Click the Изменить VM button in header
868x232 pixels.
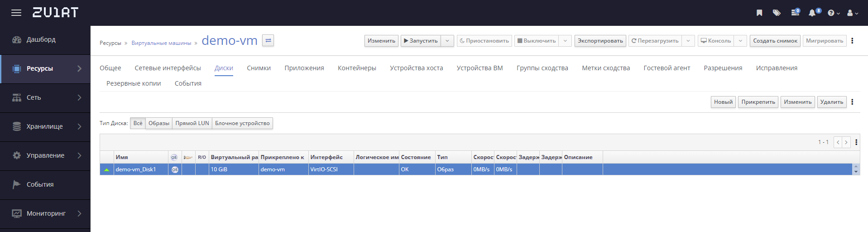click(x=381, y=41)
